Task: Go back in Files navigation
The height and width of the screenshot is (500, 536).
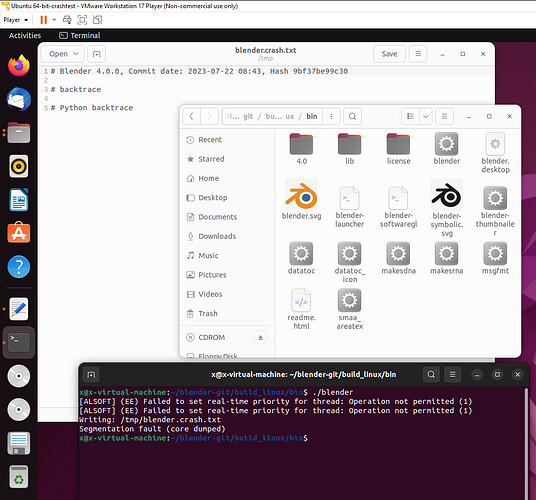Action: point(191,117)
